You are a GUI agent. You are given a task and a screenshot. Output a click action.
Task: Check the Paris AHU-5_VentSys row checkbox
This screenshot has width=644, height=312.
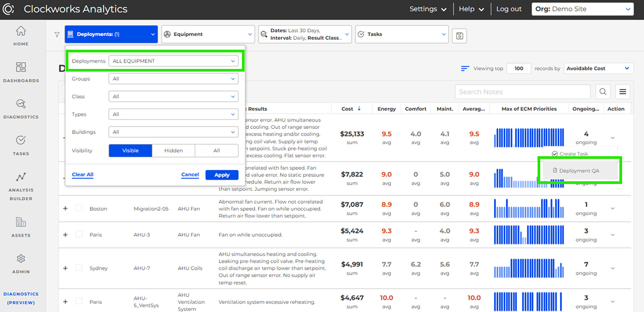(79, 301)
